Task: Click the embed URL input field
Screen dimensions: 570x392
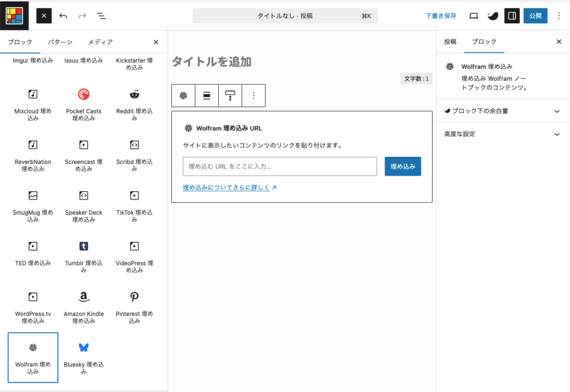Action: (279, 166)
